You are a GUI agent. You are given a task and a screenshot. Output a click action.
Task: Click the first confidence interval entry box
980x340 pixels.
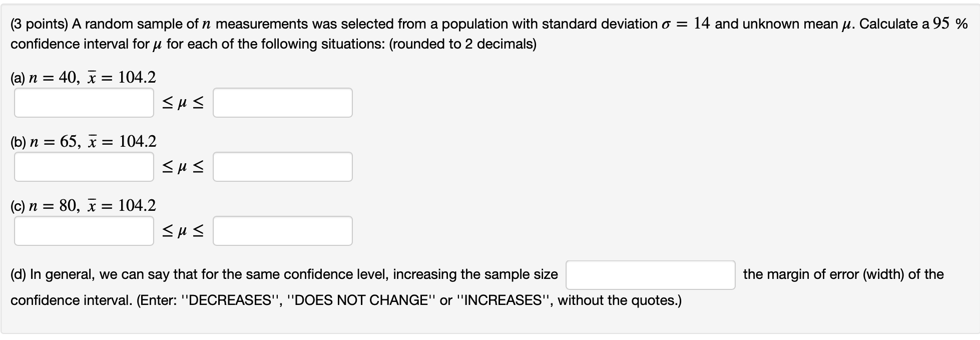(x=84, y=103)
